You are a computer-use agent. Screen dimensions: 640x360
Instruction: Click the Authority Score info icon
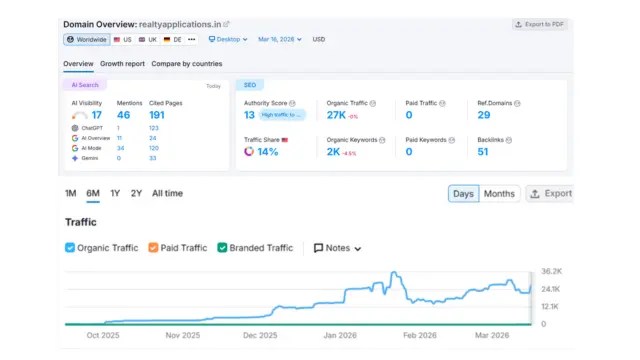tap(292, 104)
